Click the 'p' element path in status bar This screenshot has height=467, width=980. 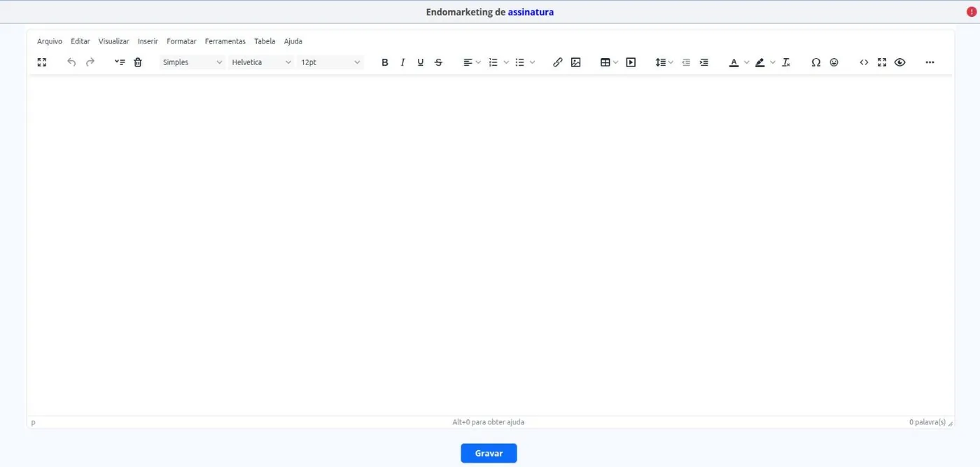[x=33, y=423]
